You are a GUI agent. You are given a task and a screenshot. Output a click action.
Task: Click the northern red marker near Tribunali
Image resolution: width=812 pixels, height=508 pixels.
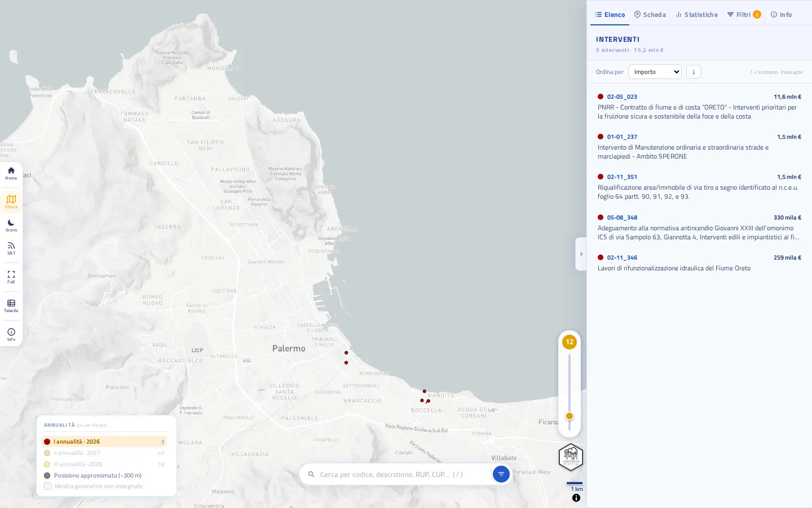coord(346,353)
